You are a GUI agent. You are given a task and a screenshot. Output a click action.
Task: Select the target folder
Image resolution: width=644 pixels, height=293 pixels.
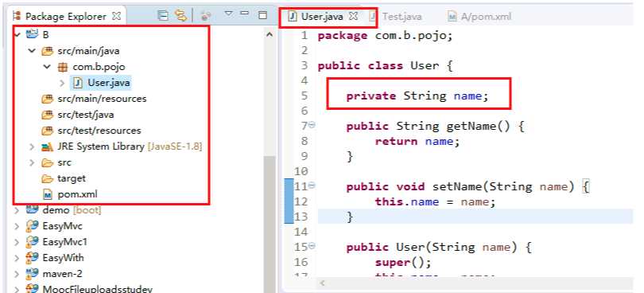[x=71, y=178]
